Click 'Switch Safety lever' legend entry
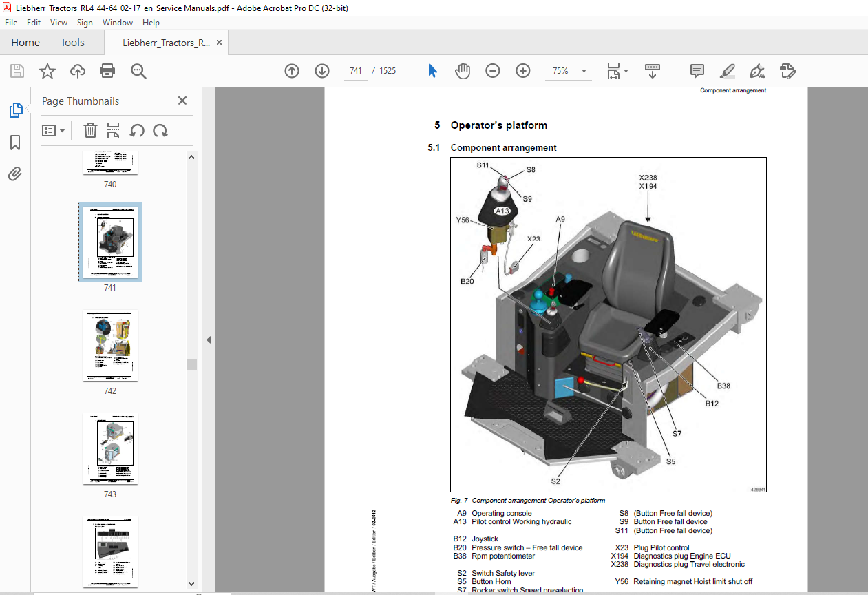Viewport: 868px width, 595px height. point(503,574)
